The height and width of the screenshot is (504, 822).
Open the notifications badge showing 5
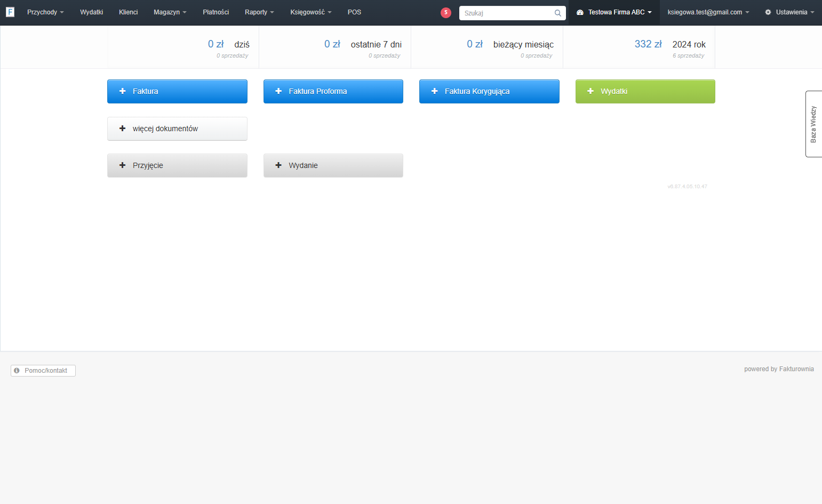446,12
